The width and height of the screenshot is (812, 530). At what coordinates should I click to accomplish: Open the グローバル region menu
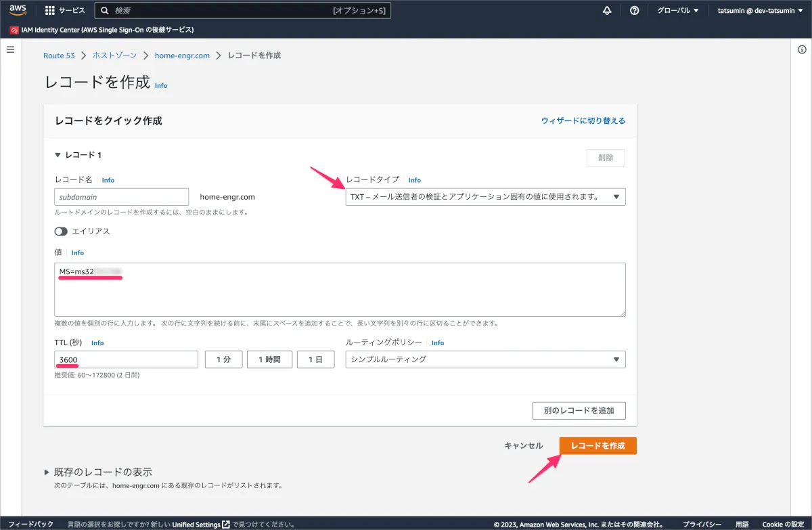pyautogui.click(x=677, y=11)
